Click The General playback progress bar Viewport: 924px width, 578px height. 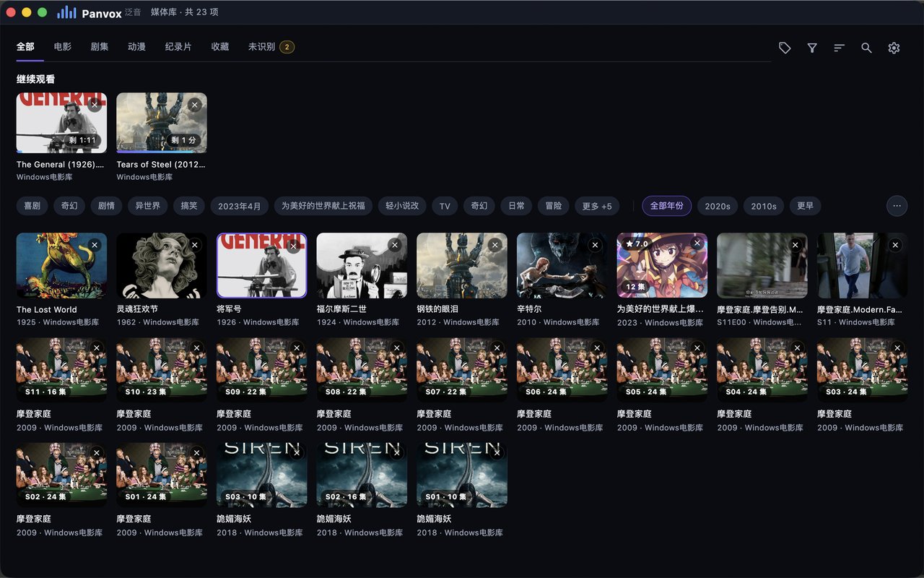pos(61,152)
